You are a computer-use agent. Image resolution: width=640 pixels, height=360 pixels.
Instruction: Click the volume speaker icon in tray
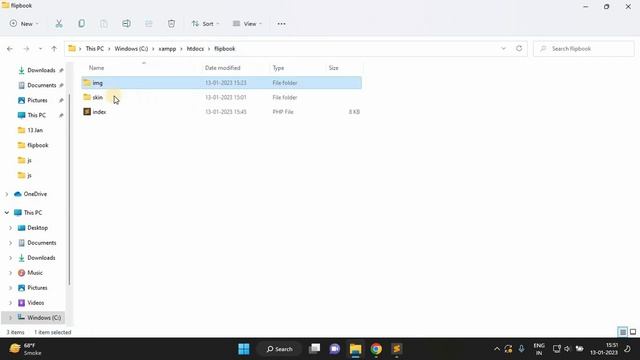pos(567,349)
